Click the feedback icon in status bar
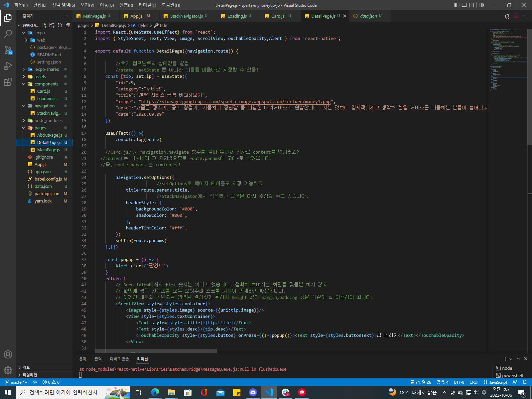This screenshot has width=532, height=399. pyautogui.click(x=515, y=382)
